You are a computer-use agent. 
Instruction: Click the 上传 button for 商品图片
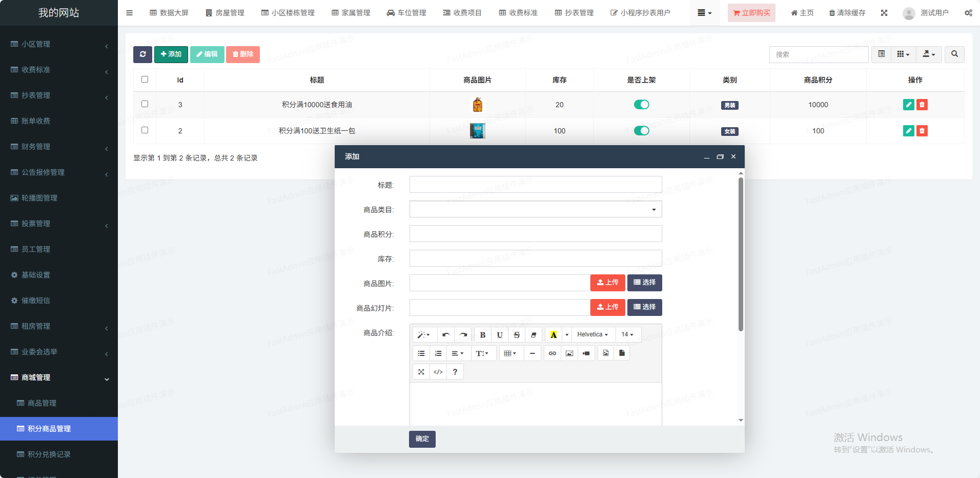[607, 283]
